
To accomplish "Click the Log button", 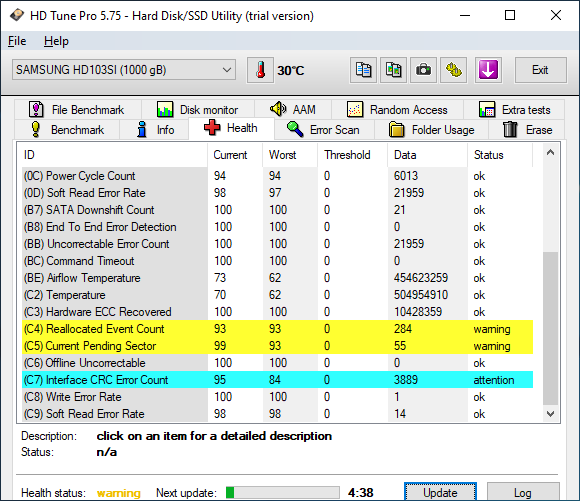I will (523, 492).
